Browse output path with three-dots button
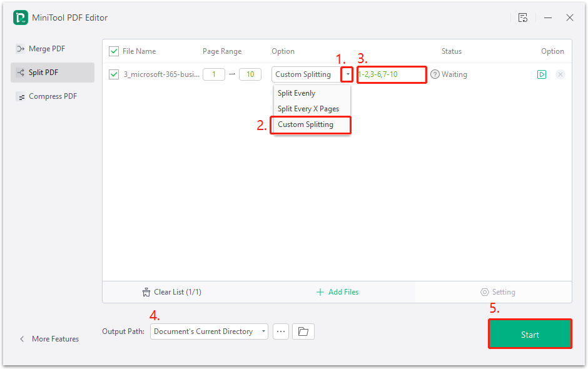 coord(281,331)
